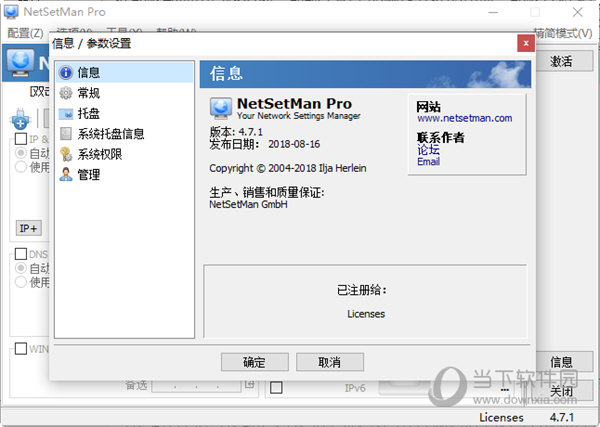
Task: Select automatic IP radio button
Action: 21,153
